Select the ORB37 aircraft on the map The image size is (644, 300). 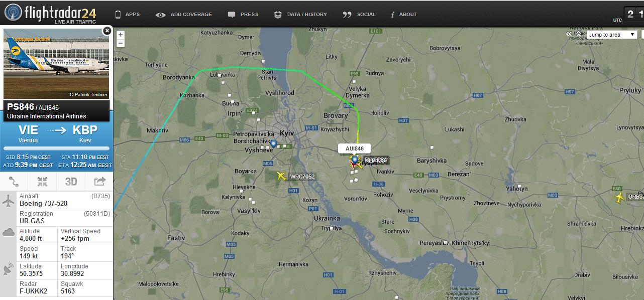(619, 197)
